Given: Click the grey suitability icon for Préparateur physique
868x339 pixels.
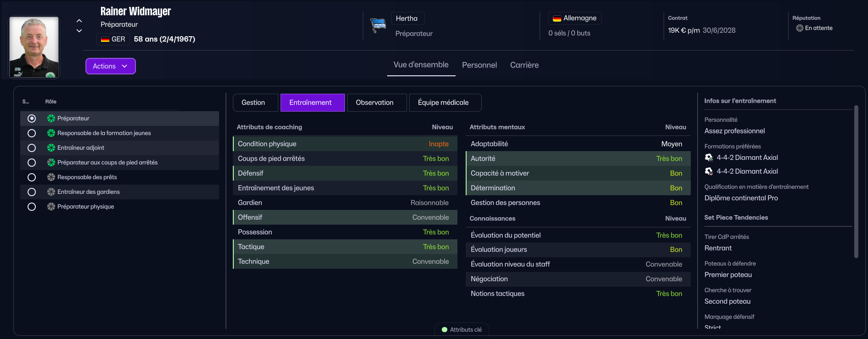Looking at the screenshot, I should tap(51, 207).
